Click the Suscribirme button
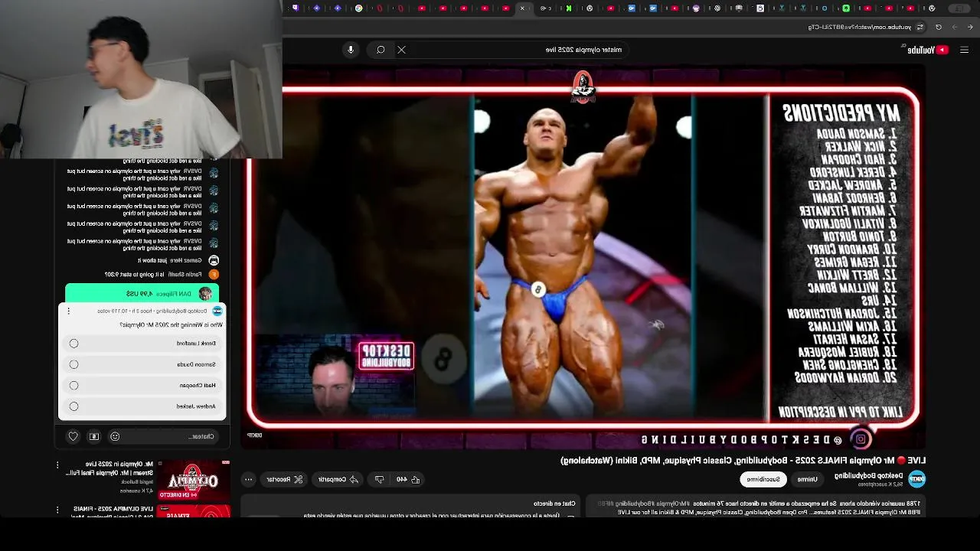The height and width of the screenshot is (551, 980). click(763, 479)
